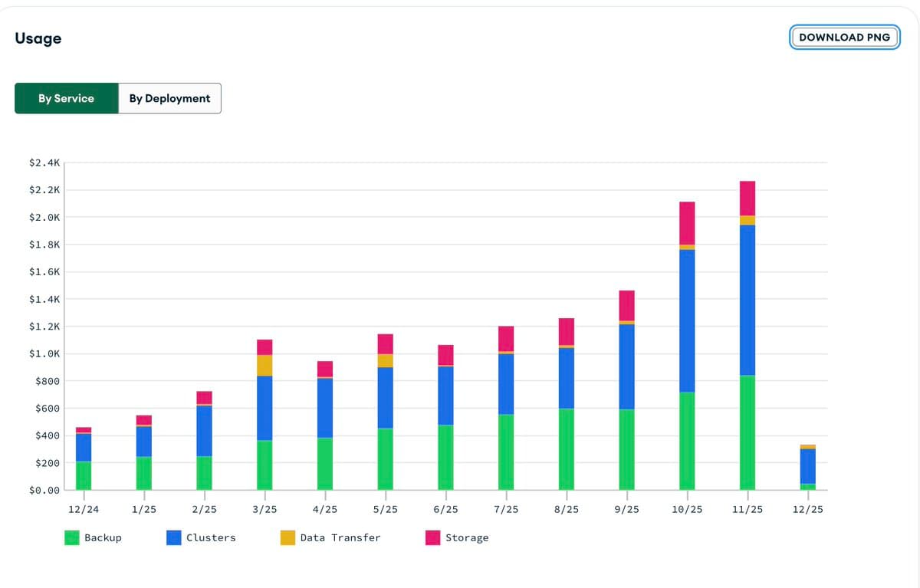
Task: Switch to the By Deployment tab
Action: [x=169, y=98]
